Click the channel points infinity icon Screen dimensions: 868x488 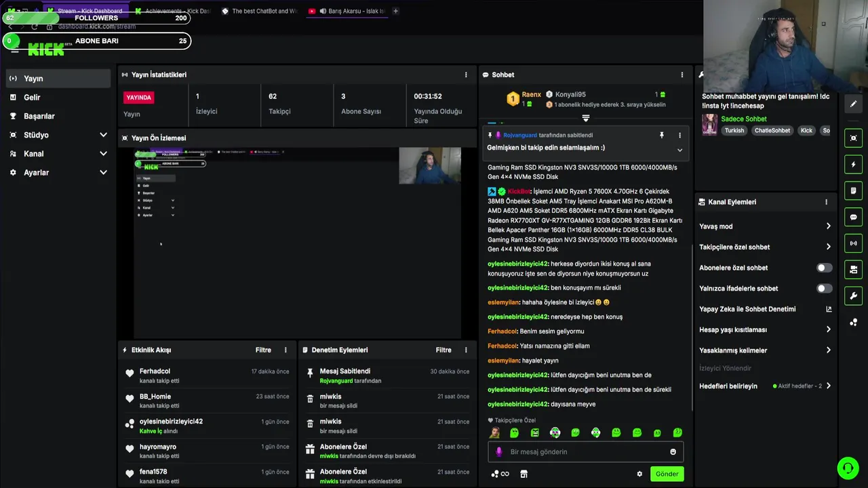(500, 474)
